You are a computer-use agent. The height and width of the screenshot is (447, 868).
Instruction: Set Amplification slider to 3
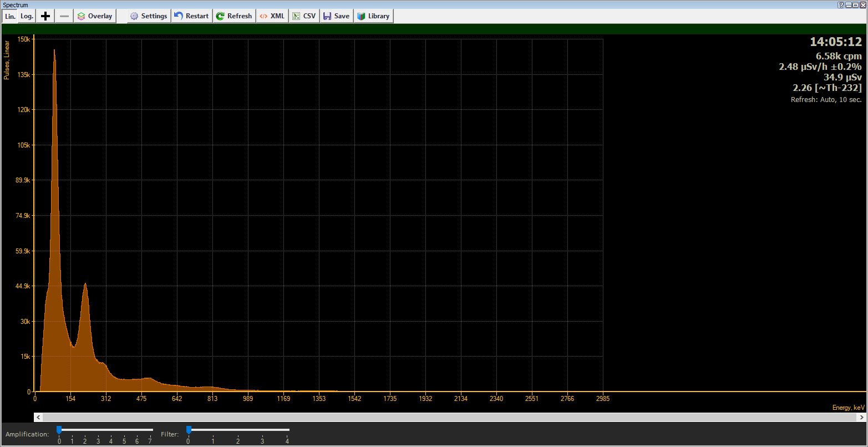click(98, 430)
